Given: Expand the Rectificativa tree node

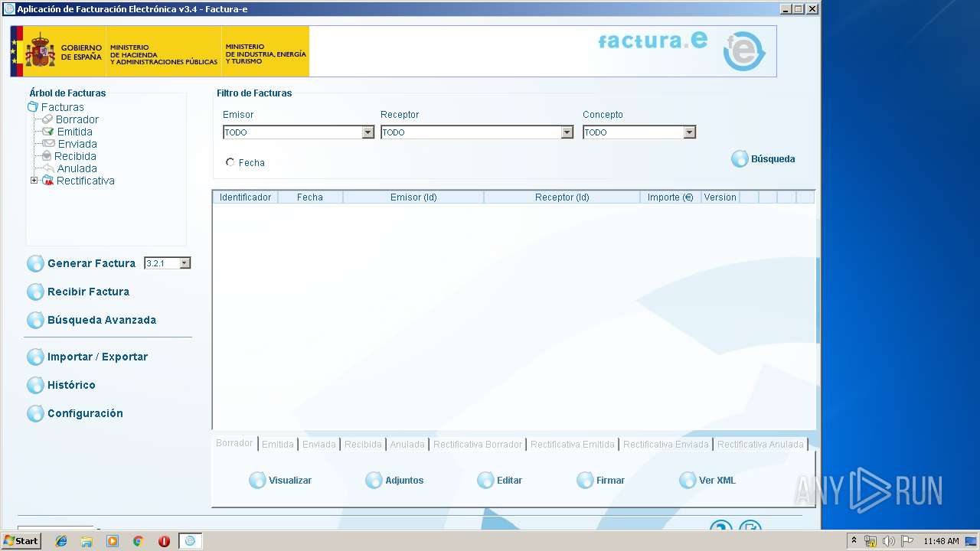Looking at the screenshot, I should [x=34, y=181].
